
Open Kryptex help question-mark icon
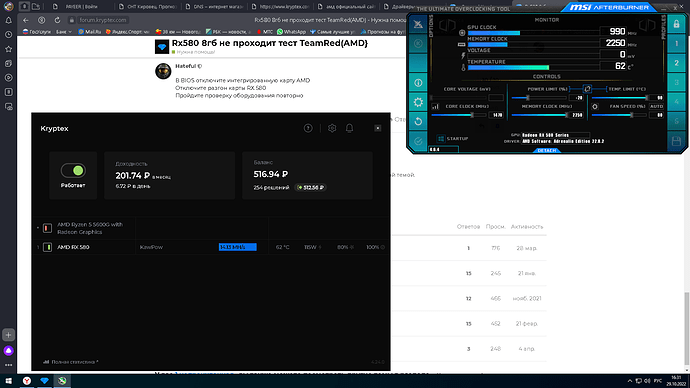308,128
